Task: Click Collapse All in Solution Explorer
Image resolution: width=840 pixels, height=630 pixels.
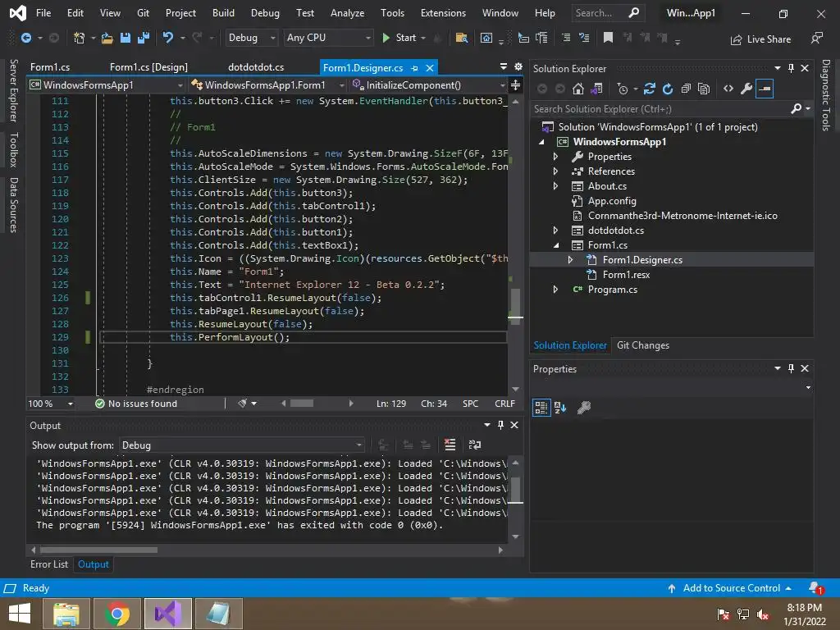Action: [686, 89]
